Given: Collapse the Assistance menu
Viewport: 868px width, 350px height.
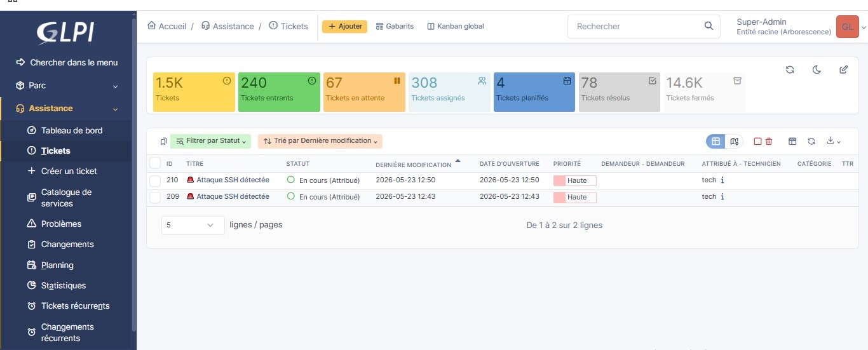Looking at the screenshot, I should (67, 109).
